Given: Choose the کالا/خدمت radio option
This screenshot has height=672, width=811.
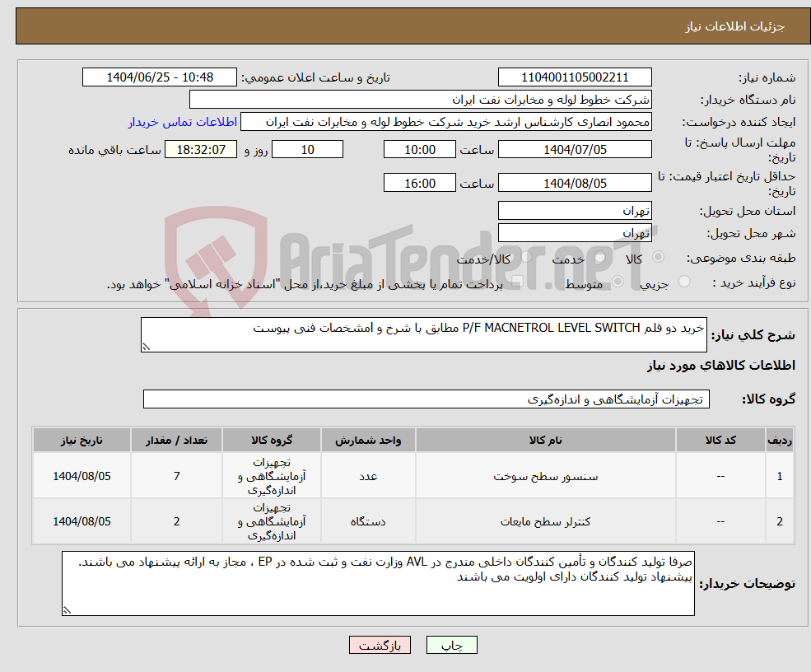Looking at the screenshot, I should [527, 255].
